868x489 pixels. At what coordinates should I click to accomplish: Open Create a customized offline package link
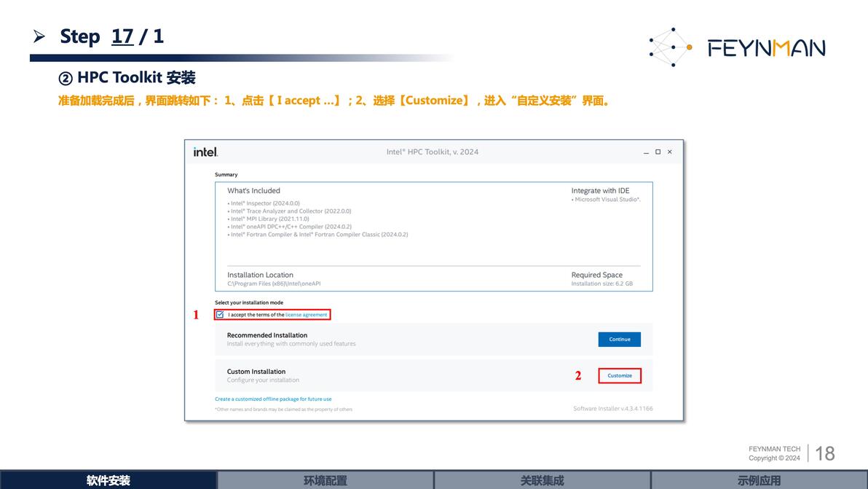(x=274, y=399)
